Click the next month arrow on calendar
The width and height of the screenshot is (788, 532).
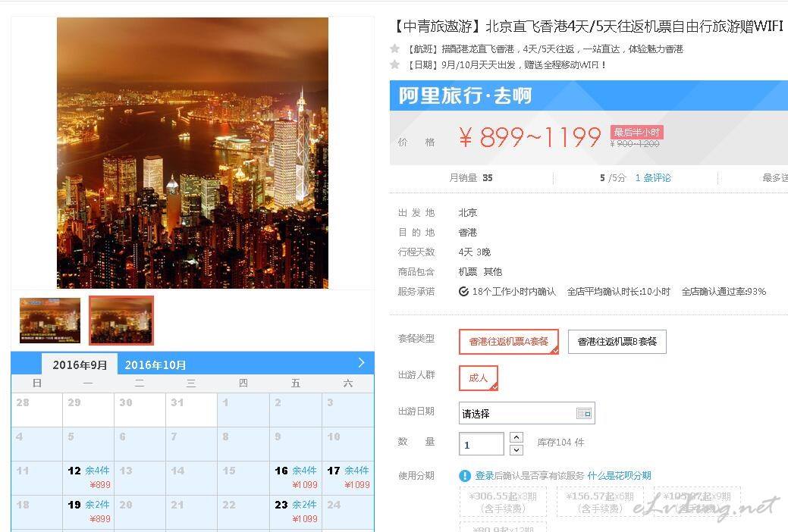[x=361, y=363]
